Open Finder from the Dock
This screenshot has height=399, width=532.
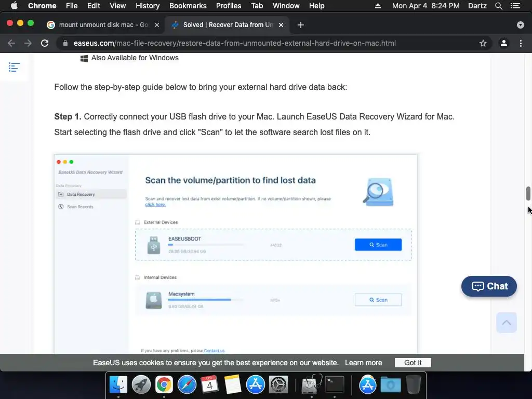click(118, 384)
